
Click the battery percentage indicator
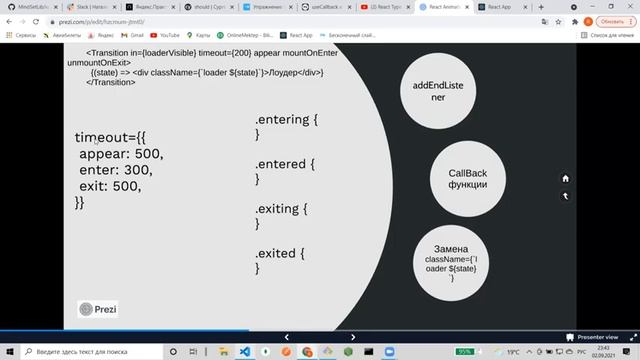pos(465,351)
